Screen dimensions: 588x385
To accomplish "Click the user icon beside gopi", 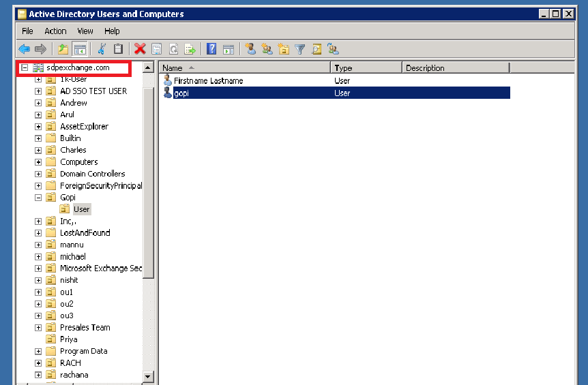I will tap(168, 93).
